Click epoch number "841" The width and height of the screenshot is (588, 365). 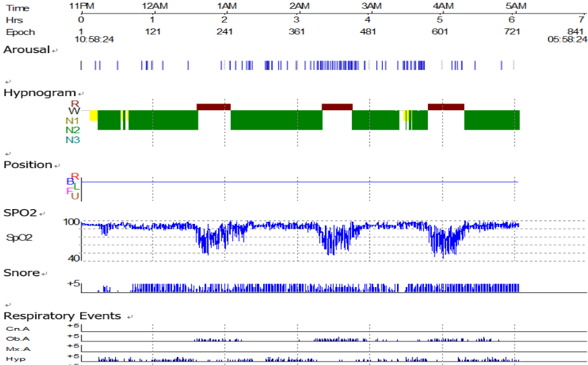point(576,32)
